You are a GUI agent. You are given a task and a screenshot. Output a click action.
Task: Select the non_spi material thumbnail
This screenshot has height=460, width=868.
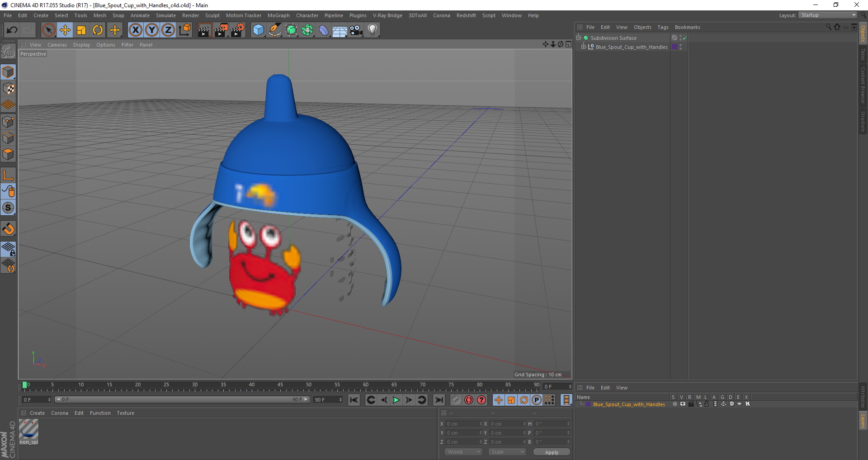click(29, 429)
